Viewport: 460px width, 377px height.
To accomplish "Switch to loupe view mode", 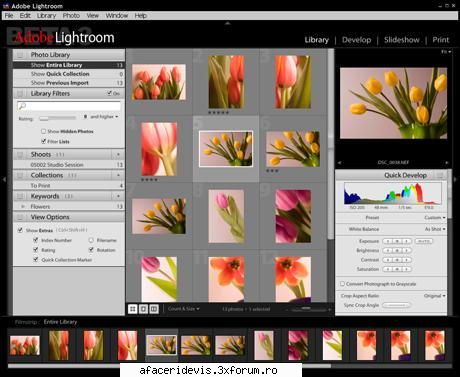I will [x=143, y=309].
